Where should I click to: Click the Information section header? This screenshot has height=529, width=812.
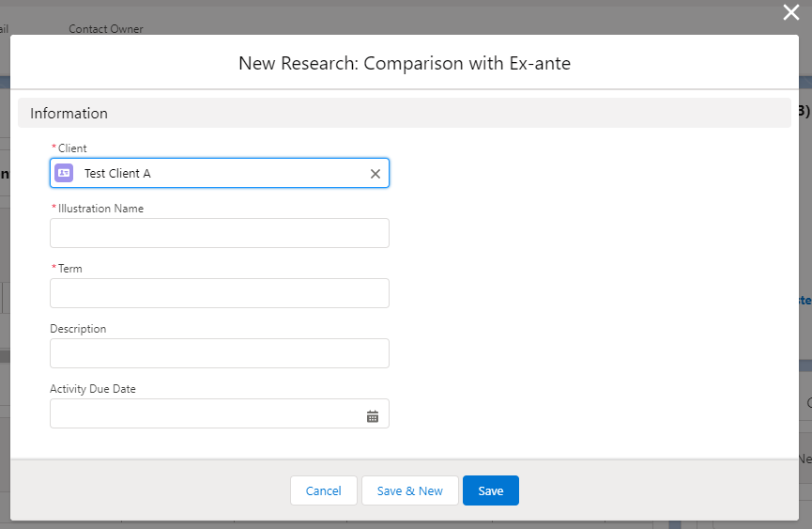[x=69, y=114]
